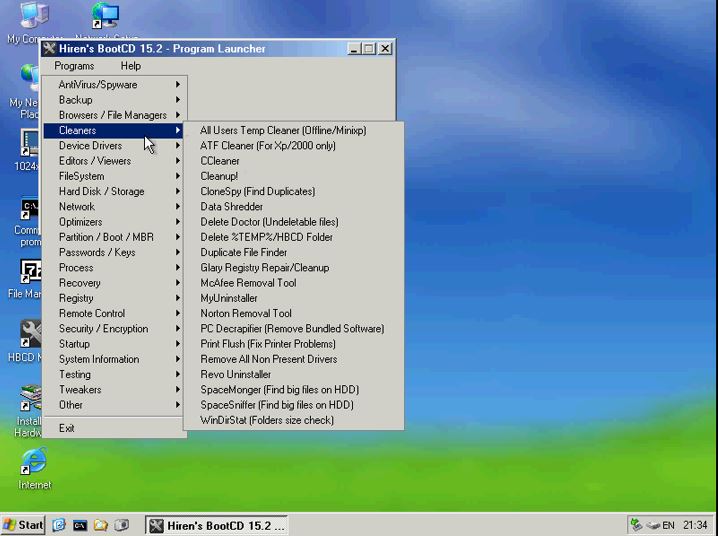Image resolution: width=718 pixels, height=536 pixels.
Task: Click Exit in Programs menu
Action: (x=114, y=428)
